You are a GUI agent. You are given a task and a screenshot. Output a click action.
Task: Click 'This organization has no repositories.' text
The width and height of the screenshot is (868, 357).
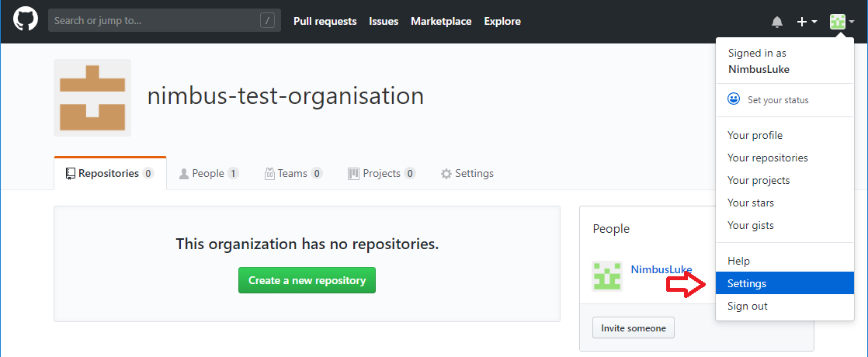pos(307,244)
